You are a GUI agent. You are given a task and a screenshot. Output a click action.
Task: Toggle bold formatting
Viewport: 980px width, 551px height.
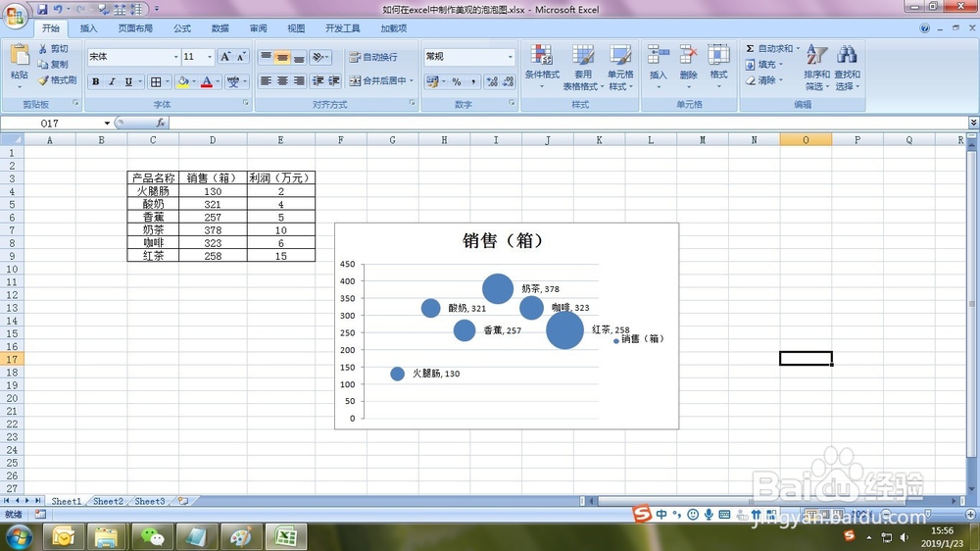coord(96,81)
